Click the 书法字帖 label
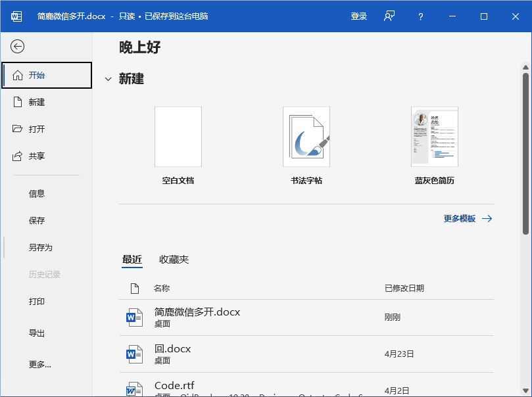This screenshot has width=532, height=397. pyautogui.click(x=306, y=181)
